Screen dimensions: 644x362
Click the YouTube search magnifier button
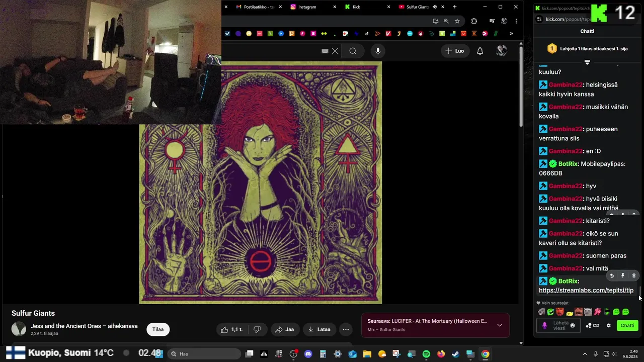point(353,51)
